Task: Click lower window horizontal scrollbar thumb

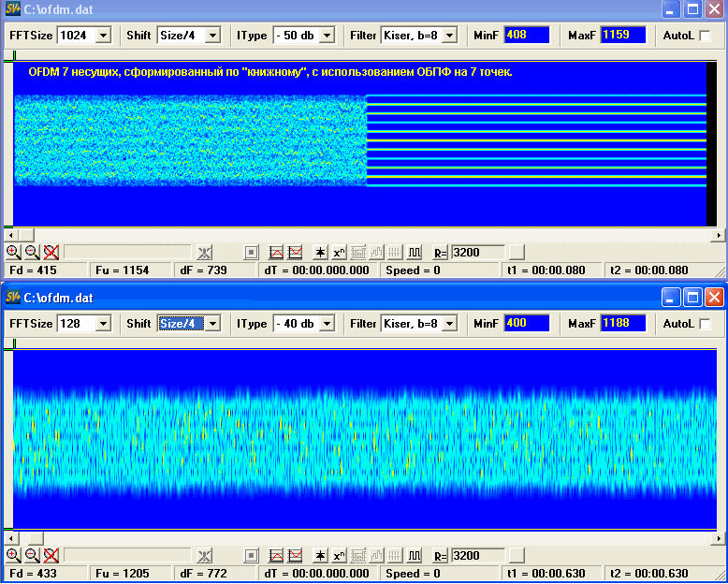Action: 36,538
